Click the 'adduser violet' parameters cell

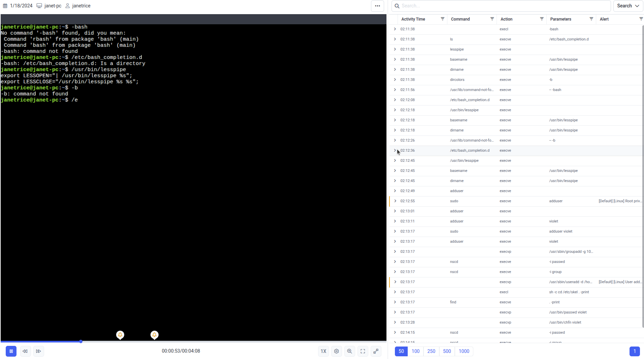click(x=561, y=231)
